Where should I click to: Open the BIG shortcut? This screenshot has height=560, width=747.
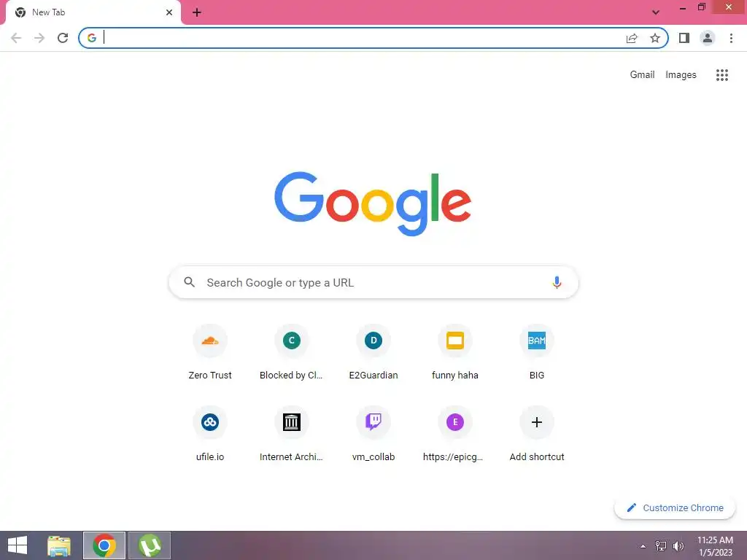537,352
